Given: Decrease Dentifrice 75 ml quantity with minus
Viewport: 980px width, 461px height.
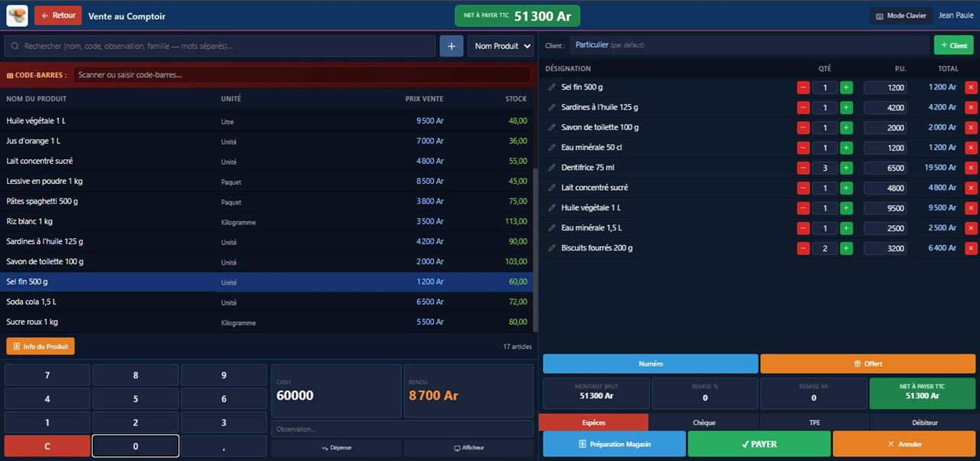Looking at the screenshot, I should [x=803, y=168].
